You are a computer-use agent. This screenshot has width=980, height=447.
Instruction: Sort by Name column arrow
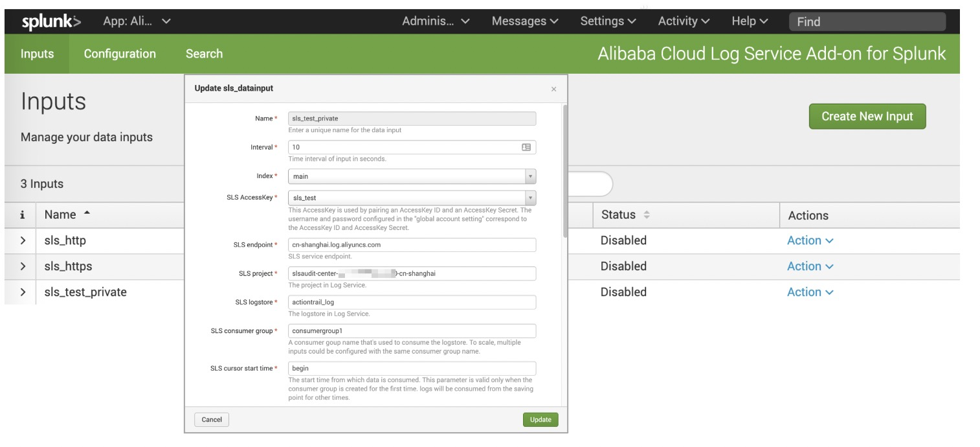click(87, 214)
